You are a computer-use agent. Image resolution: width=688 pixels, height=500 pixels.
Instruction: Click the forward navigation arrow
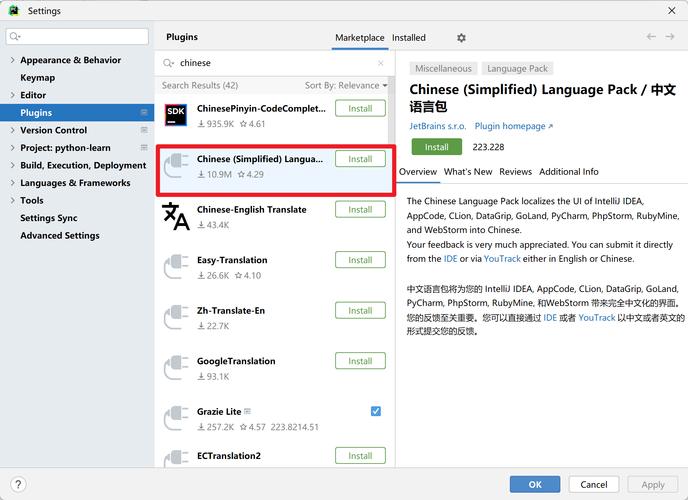pos(670,37)
